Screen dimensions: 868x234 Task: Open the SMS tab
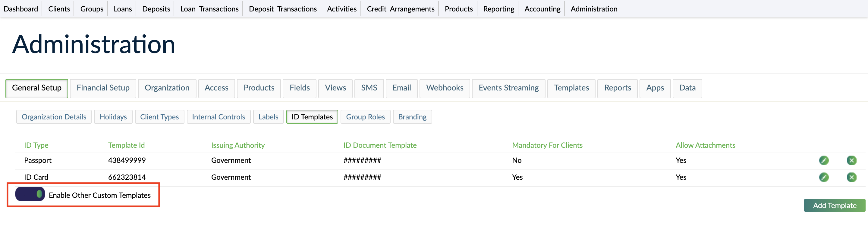pyautogui.click(x=369, y=88)
